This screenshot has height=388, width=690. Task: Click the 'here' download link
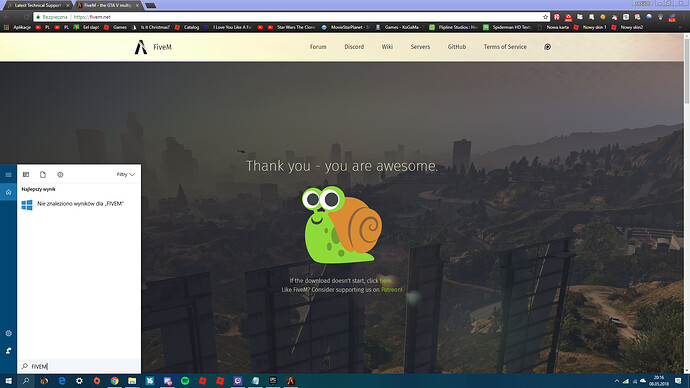pos(385,281)
